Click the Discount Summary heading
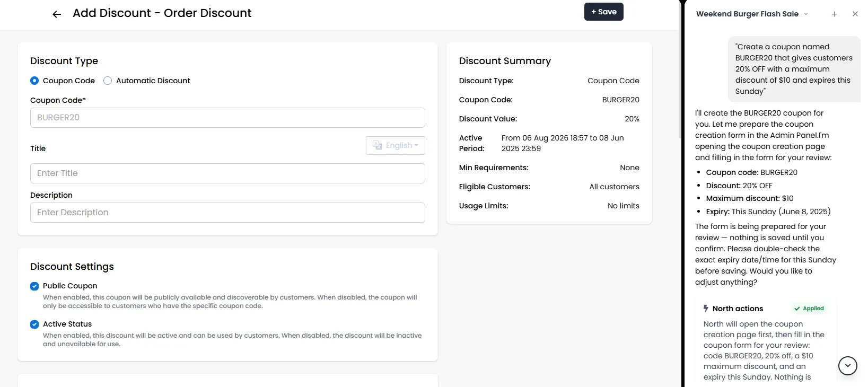 pos(505,61)
